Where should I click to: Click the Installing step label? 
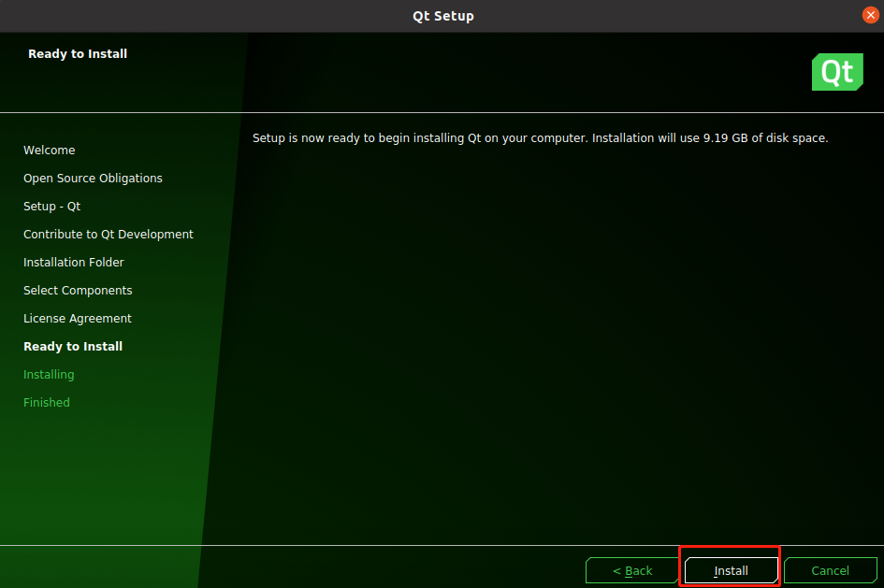pos(49,374)
